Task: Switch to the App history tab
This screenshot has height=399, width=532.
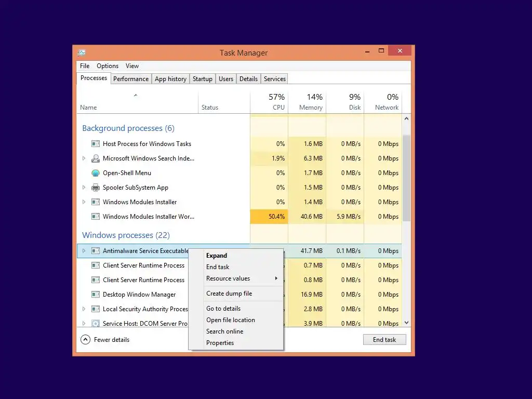Action: coord(170,79)
